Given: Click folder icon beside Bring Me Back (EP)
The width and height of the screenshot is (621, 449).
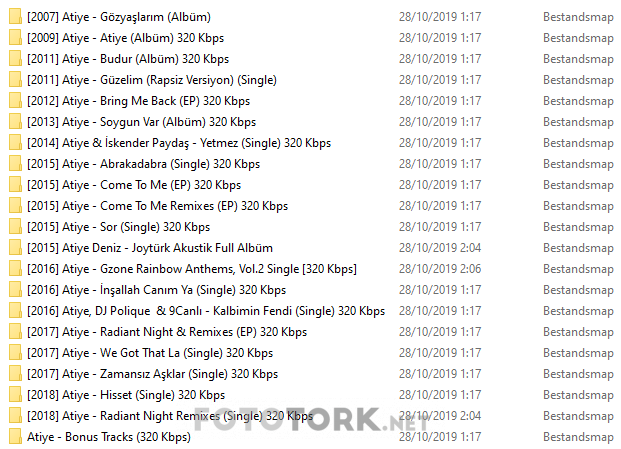Looking at the screenshot, I should [x=15, y=101].
